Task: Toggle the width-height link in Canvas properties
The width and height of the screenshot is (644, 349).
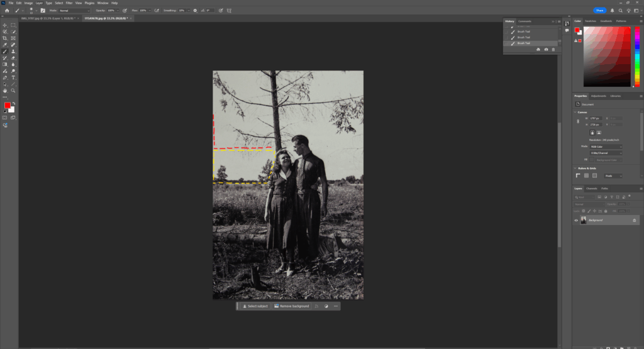Action: click(x=577, y=121)
